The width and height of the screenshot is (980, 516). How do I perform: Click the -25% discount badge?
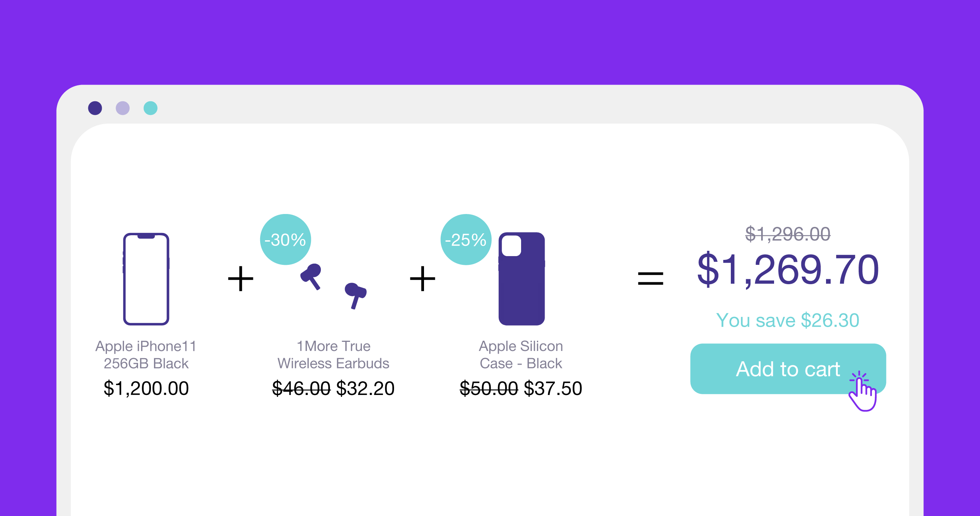click(x=466, y=240)
